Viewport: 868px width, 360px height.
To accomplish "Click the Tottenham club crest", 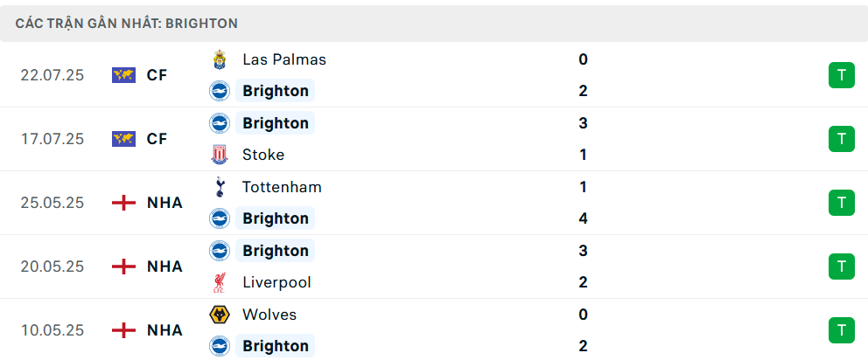I will pos(220,187).
